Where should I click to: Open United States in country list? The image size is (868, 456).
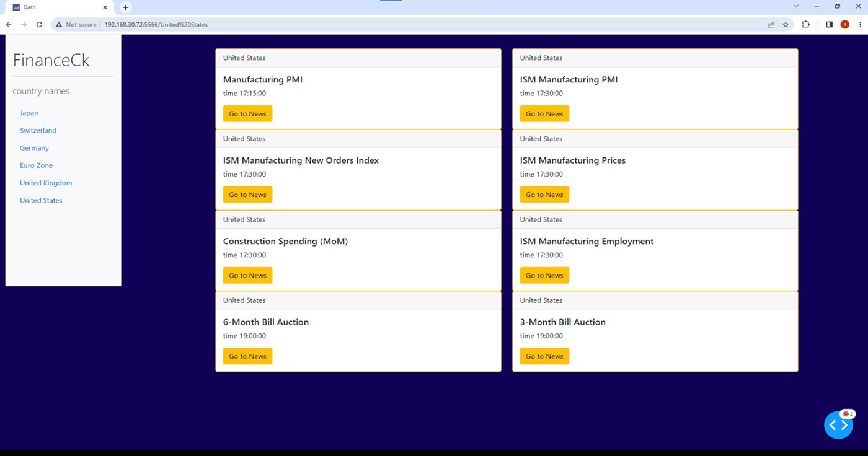[x=41, y=200]
